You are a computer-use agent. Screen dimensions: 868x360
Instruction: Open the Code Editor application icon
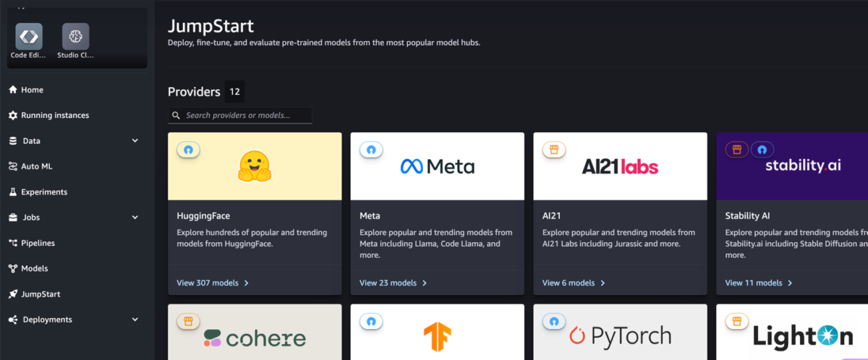pyautogui.click(x=29, y=36)
